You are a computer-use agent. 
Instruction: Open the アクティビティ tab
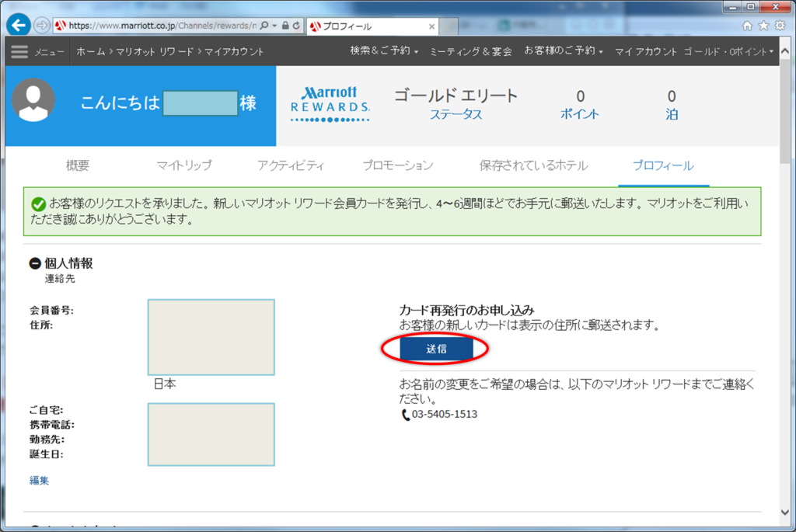pyautogui.click(x=291, y=165)
